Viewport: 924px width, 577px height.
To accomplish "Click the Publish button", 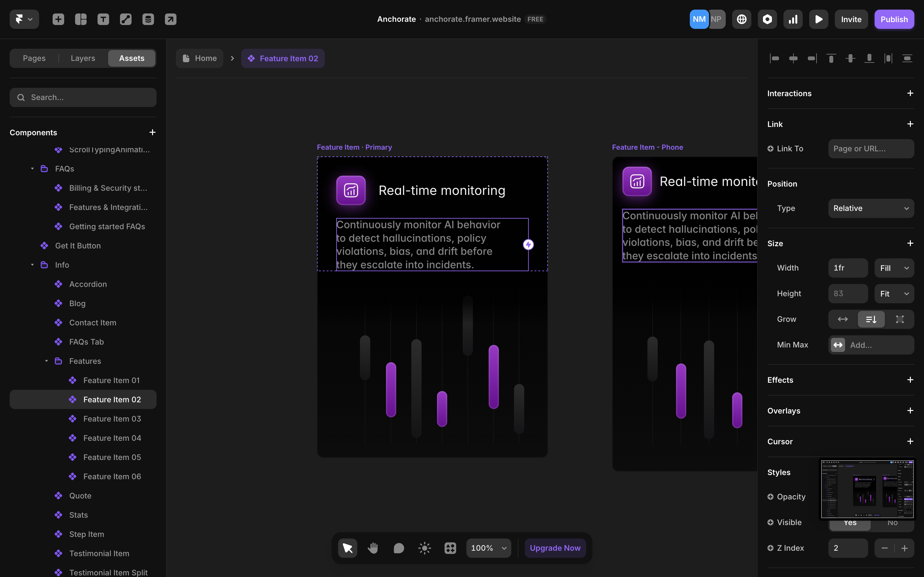I will pos(894,19).
